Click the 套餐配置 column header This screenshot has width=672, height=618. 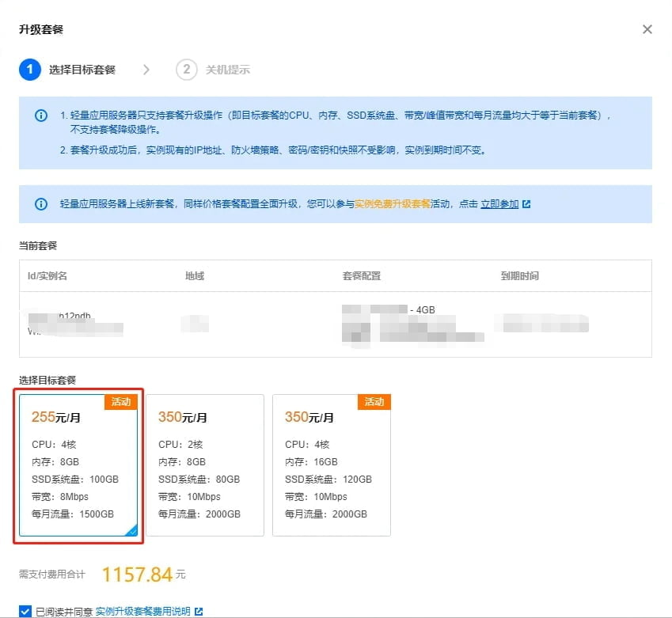tap(362, 275)
